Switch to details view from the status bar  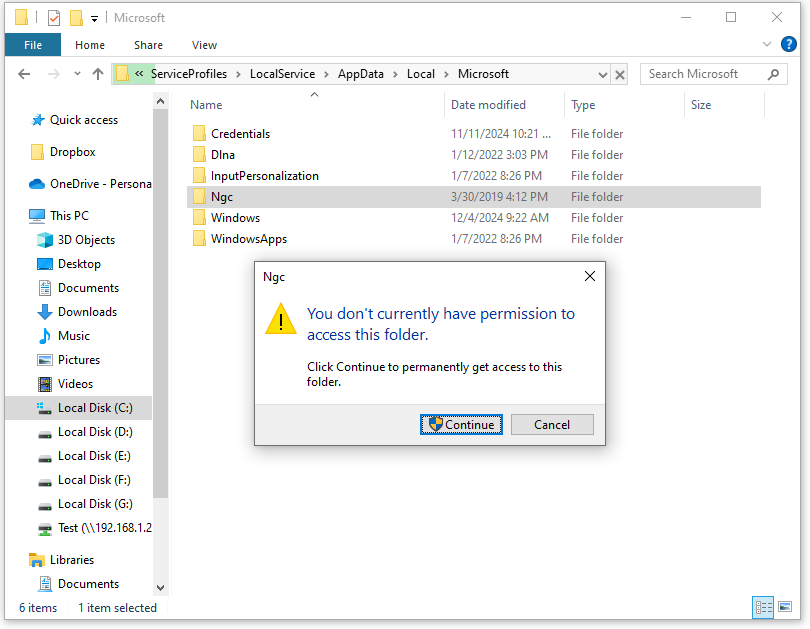click(763, 608)
